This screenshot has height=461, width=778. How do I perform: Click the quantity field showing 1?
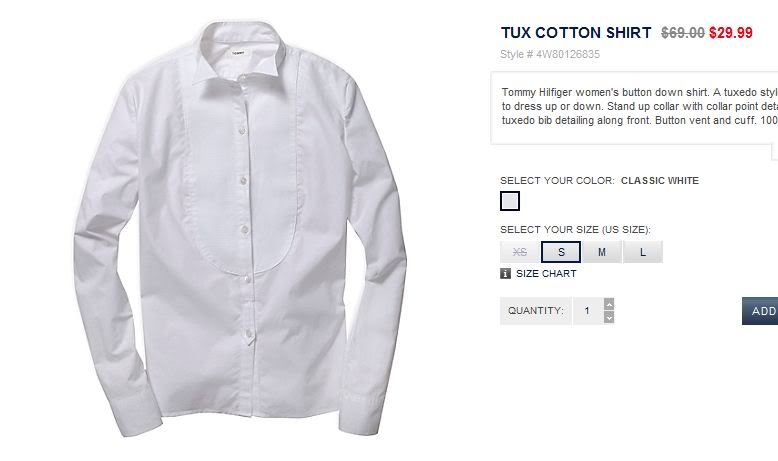588,311
